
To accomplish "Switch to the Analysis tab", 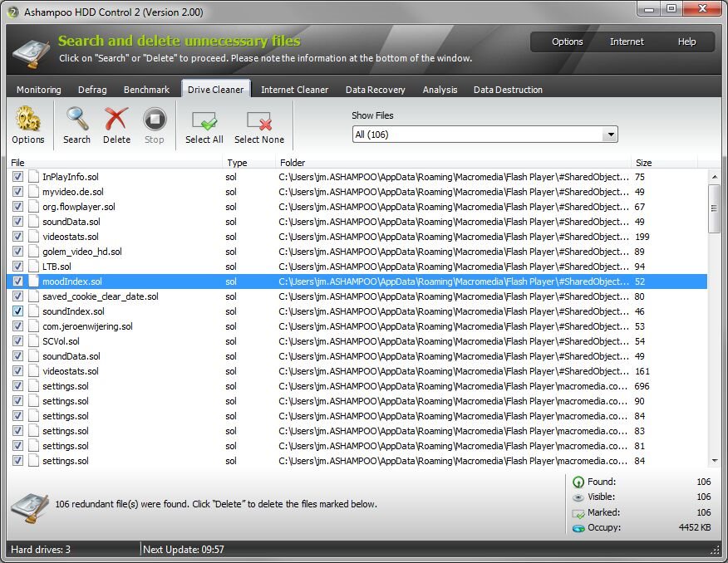I will tap(440, 90).
